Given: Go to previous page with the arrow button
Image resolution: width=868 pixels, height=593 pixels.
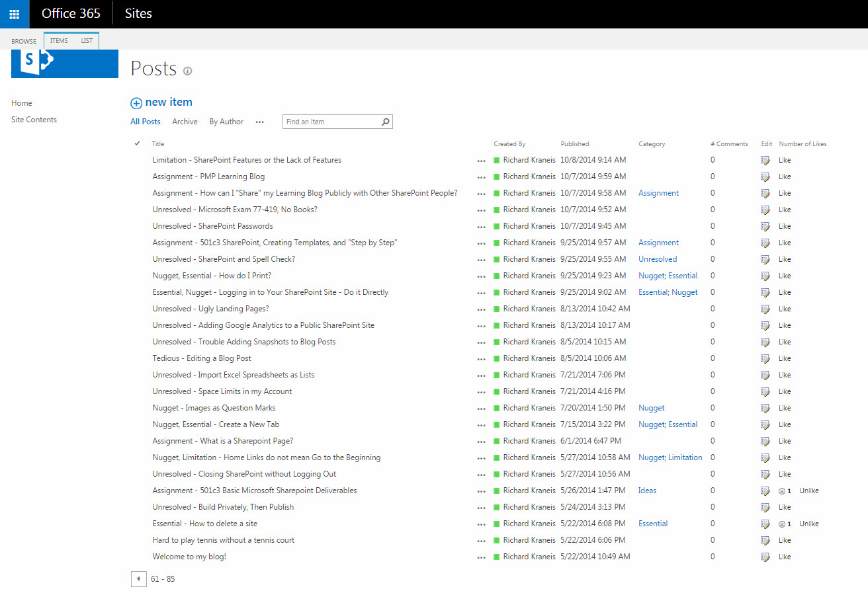Looking at the screenshot, I should 138,579.
